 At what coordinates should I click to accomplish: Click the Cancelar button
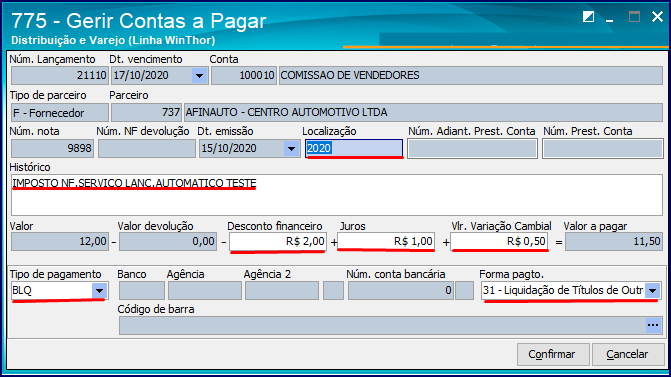627,354
